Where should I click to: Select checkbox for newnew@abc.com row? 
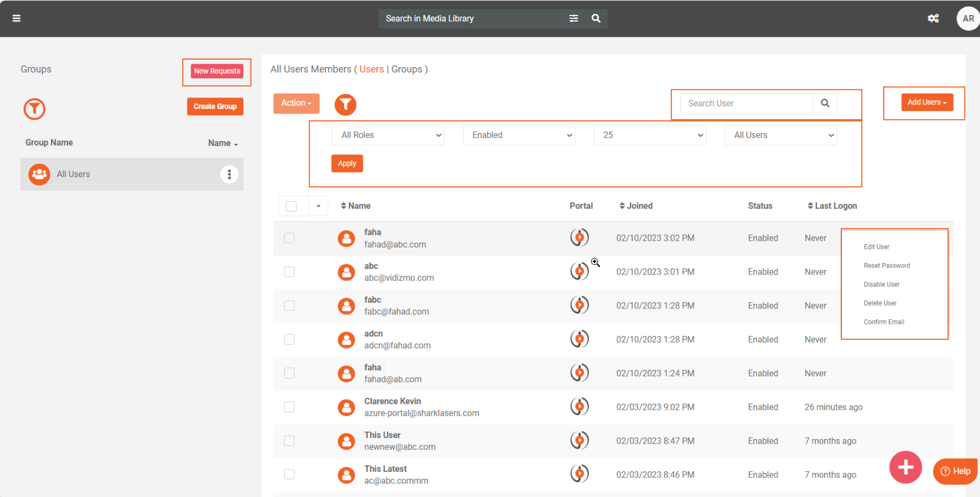(289, 441)
